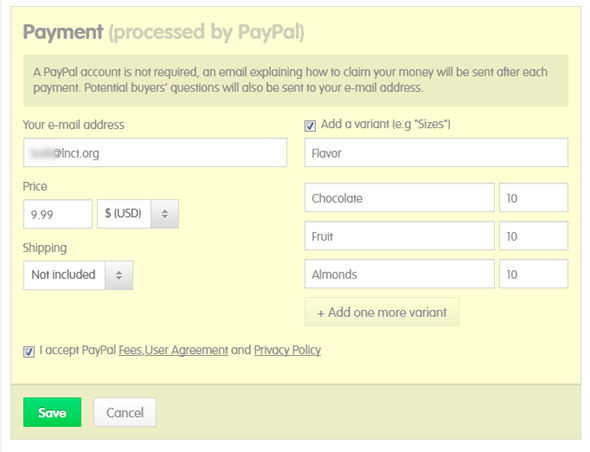Click the Flavor variant name field
Screen dimensions: 590x452
(x=436, y=153)
